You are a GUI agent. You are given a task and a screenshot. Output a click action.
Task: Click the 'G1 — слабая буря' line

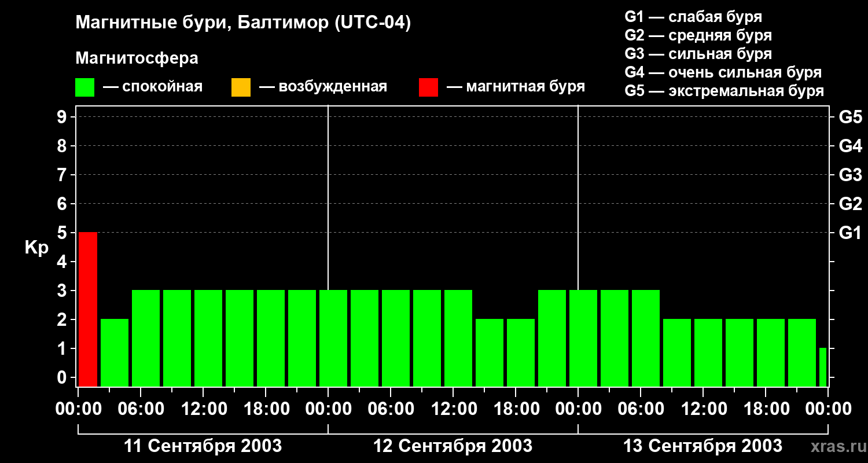693,17
